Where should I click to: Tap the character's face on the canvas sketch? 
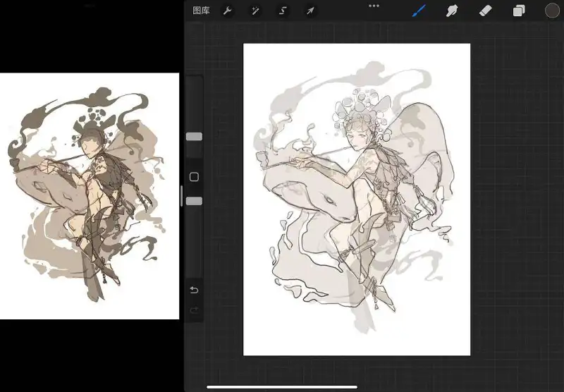[357, 138]
